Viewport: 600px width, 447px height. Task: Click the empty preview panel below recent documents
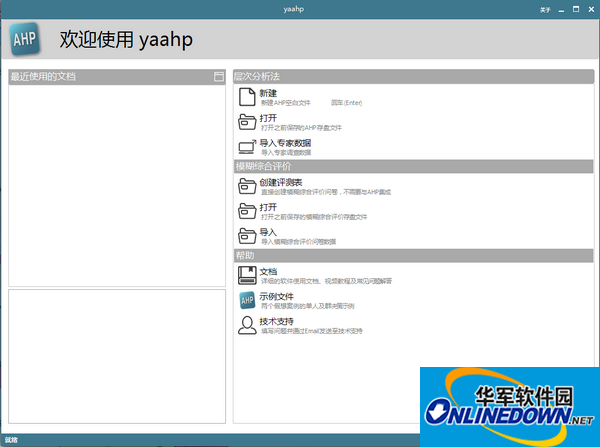click(x=117, y=356)
